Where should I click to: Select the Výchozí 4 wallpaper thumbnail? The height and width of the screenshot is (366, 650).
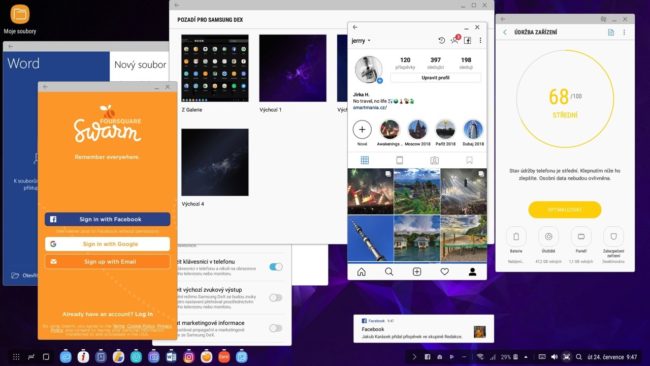[x=215, y=162]
